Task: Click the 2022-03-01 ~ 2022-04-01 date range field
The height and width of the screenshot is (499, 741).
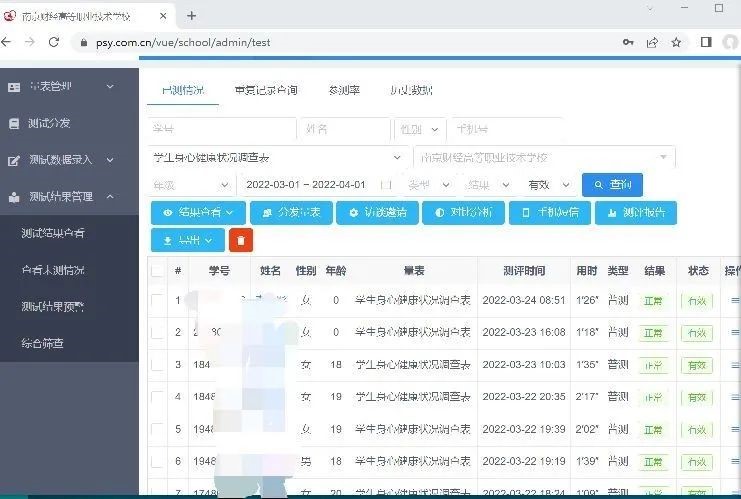Action: [x=305, y=185]
